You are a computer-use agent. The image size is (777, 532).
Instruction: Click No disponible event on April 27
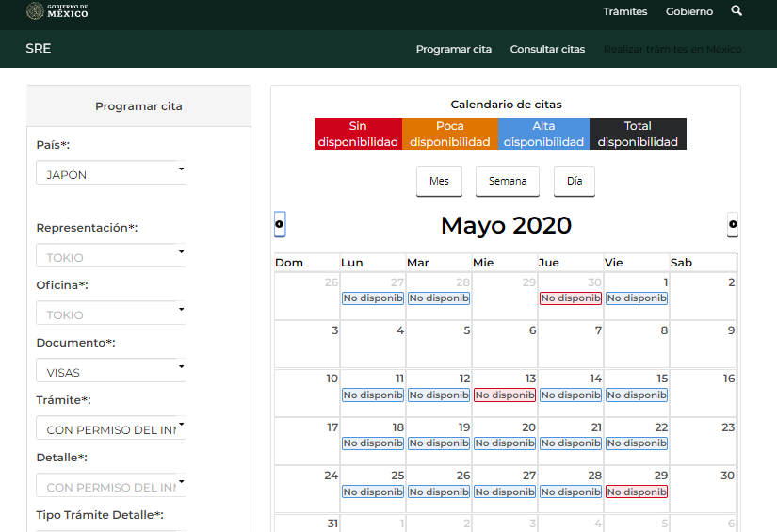(373, 298)
